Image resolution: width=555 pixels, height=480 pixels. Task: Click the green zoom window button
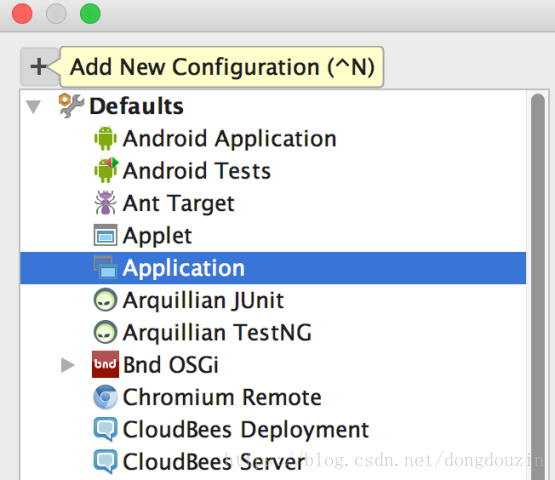point(90,14)
